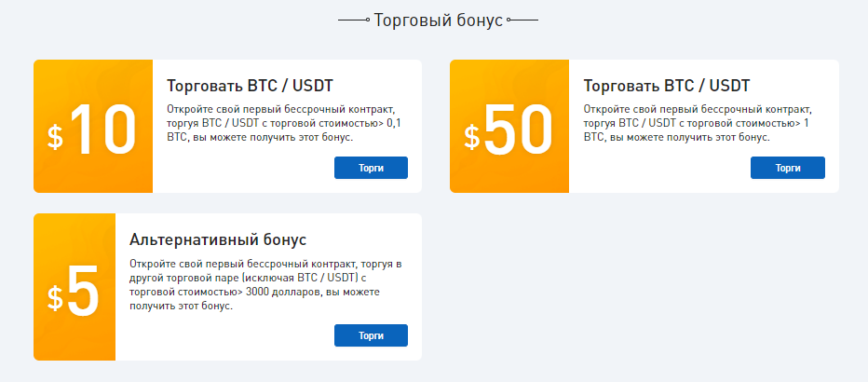Image resolution: width=868 pixels, height=382 pixels.
Task: Click the description mentioning 0,1 BTC
Action: (x=281, y=123)
